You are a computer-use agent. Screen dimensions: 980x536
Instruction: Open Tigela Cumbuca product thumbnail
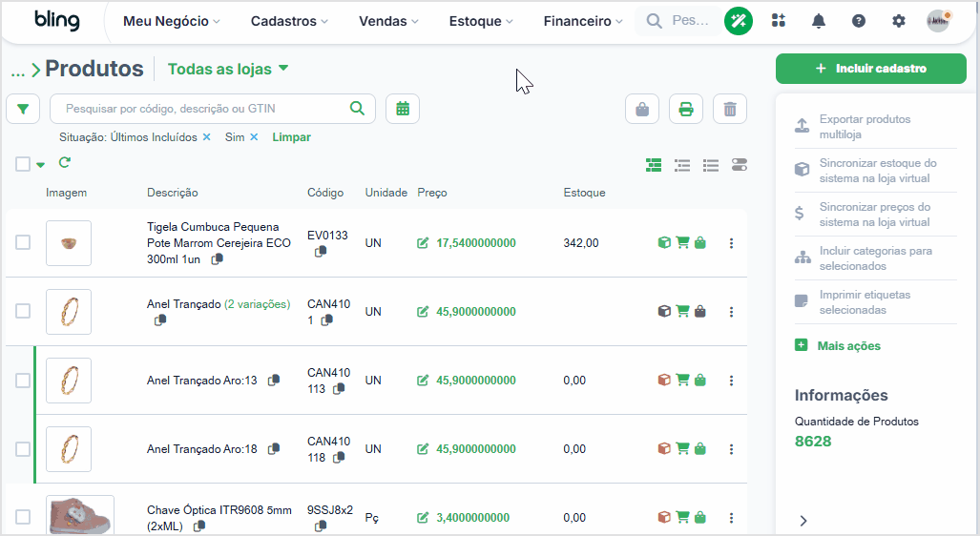[69, 243]
